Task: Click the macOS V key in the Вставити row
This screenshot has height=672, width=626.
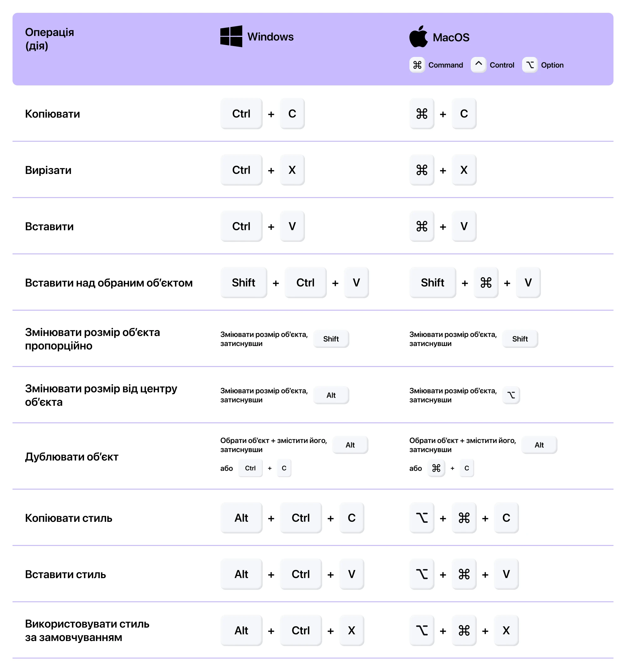Action: 464,226
